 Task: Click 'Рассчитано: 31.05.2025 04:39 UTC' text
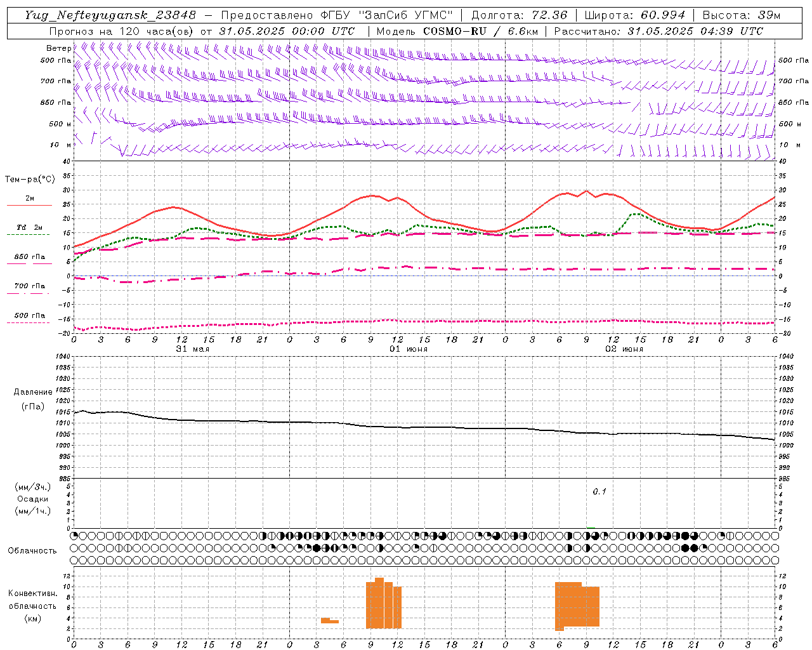click(x=658, y=31)
